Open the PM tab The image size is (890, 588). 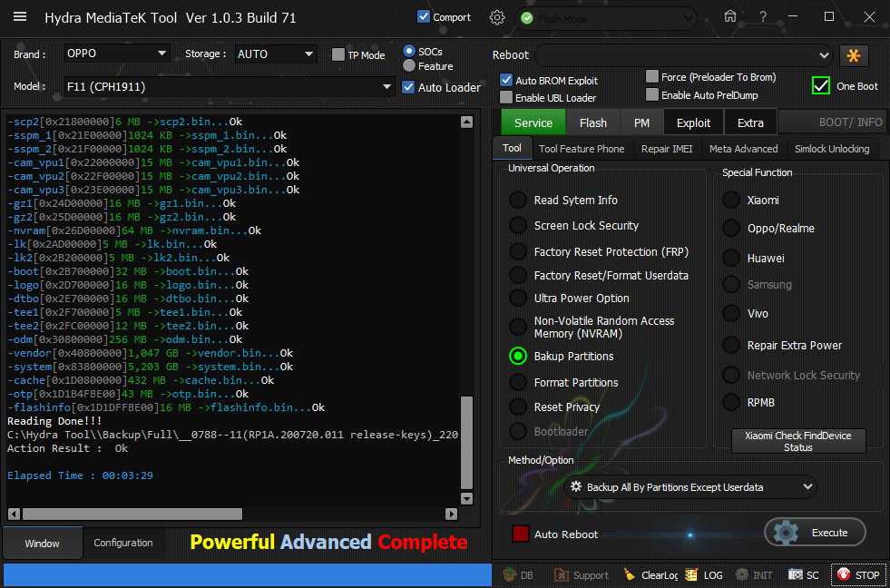[x=641, y=122]
